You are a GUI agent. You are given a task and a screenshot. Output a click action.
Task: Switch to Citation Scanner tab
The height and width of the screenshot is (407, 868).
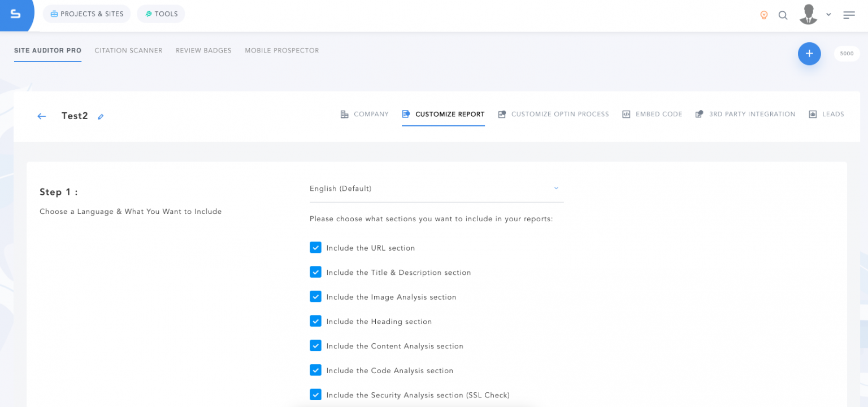pos(128,51)
